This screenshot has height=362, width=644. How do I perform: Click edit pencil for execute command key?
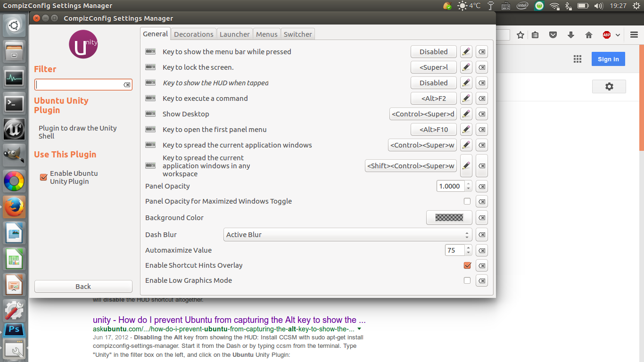466,99
